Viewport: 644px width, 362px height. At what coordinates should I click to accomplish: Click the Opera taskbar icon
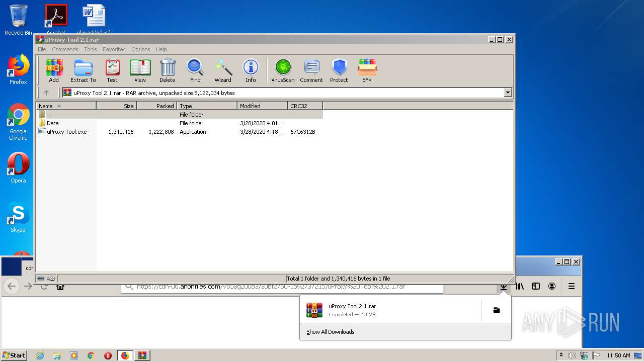[108, 355]
